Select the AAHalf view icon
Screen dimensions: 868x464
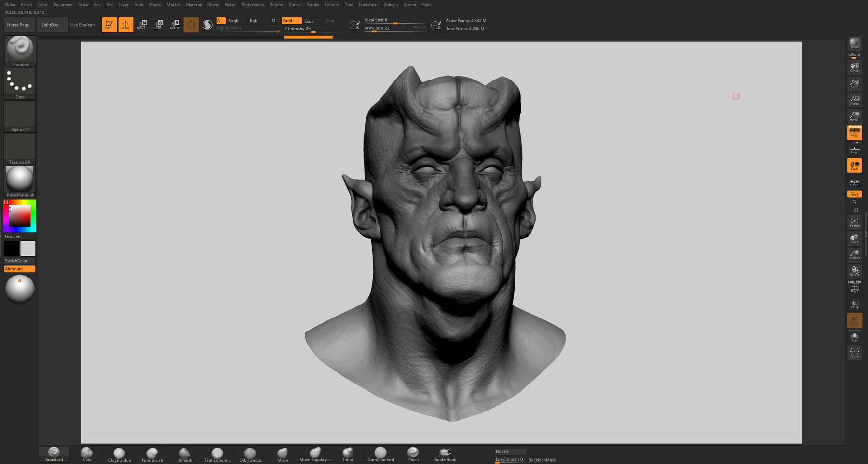(854, 116)
